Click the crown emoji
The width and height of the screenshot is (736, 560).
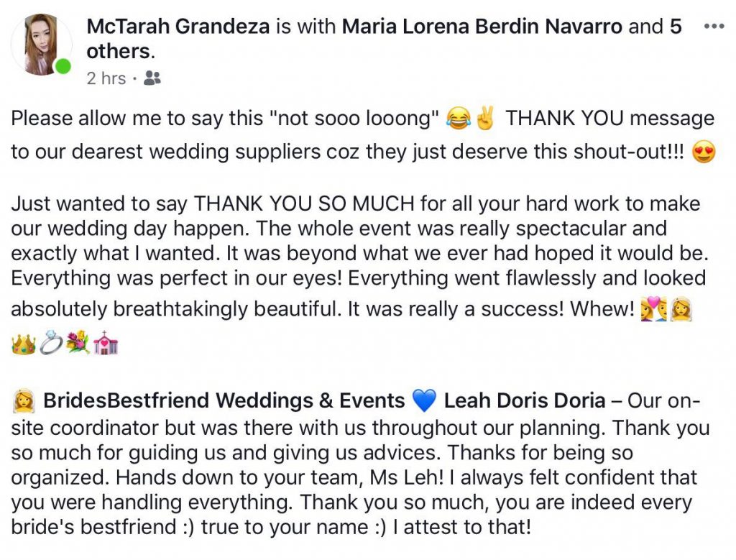23,345
